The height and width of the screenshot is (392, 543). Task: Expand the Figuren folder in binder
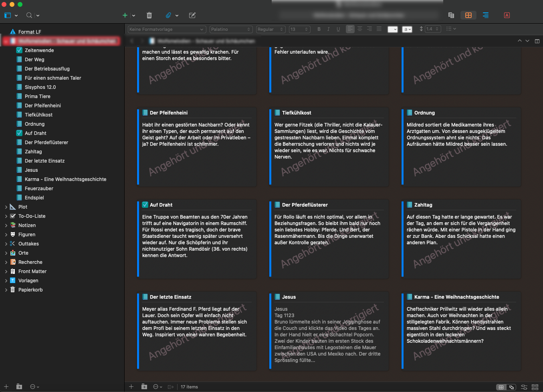(6, 235)
